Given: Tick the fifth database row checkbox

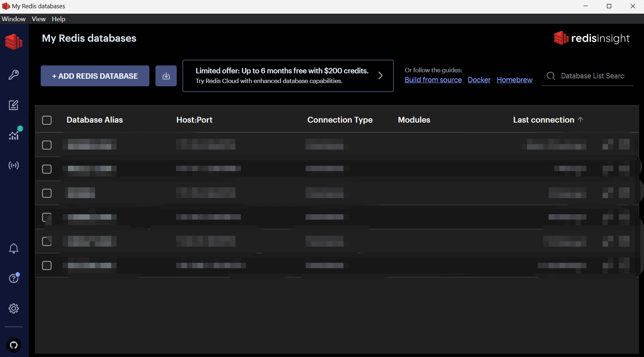Looking at the screenshot, I should (47, 241).
